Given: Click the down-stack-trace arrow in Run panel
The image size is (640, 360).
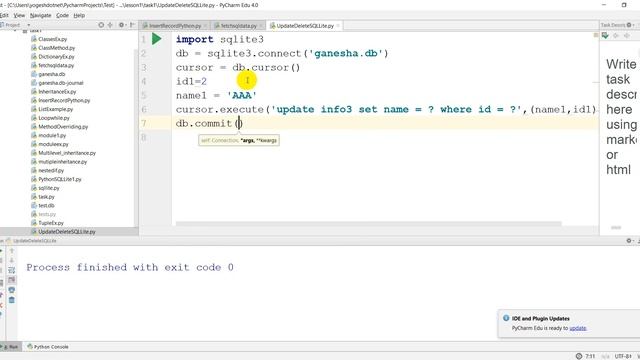Looking at the screenshot, I should click(12, 260).
